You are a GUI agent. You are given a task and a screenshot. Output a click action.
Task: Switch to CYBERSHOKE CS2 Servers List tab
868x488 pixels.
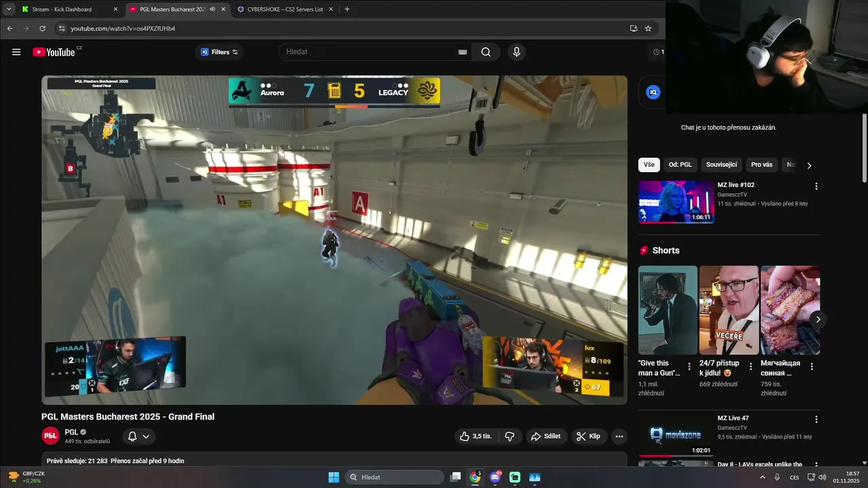coord(285,9)
